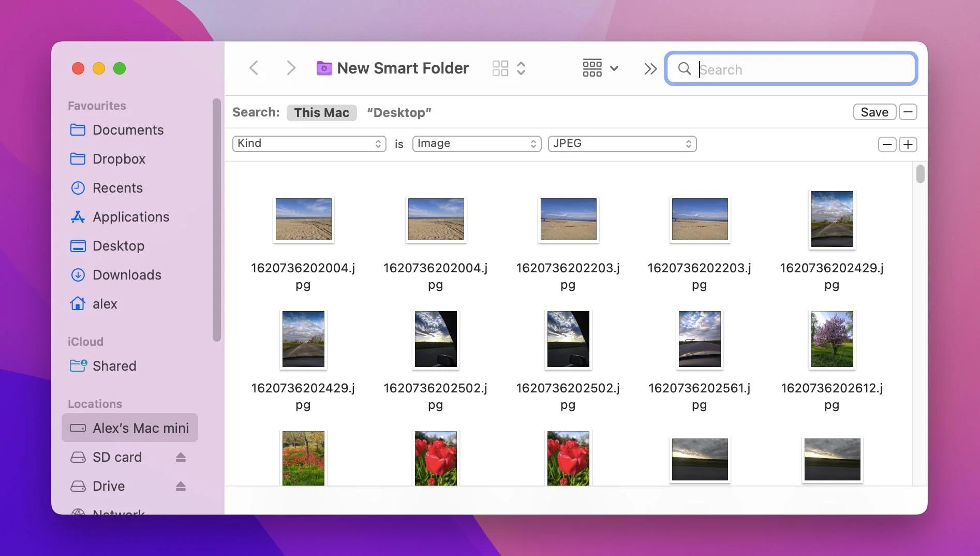Click the back navigation arrow
Image resolution: width=980 pixels, height=556 pixels.
click(254, 68)
